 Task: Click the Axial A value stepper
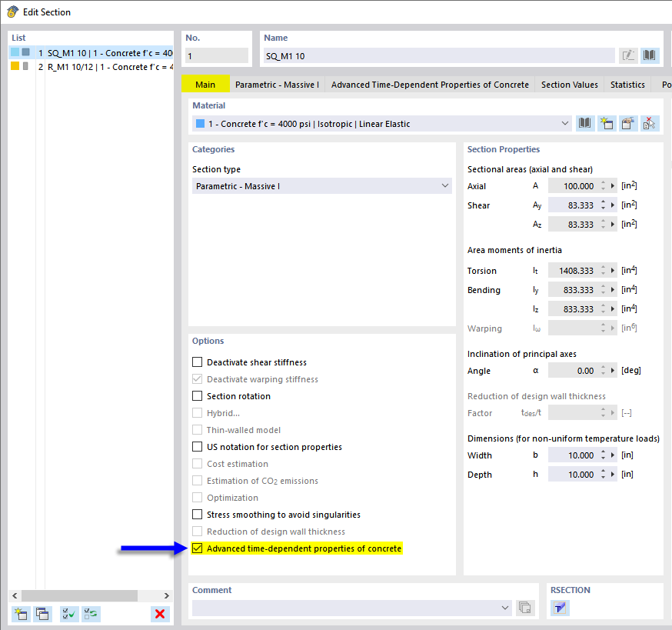pyautogui.click(x=603, y=185)
